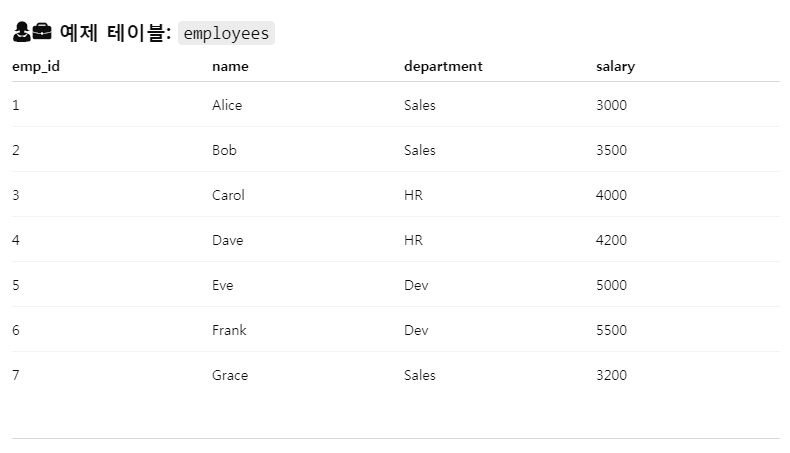This screenshot has height=453, width=790.
Task: Click the employees code label
Action: 226,33
